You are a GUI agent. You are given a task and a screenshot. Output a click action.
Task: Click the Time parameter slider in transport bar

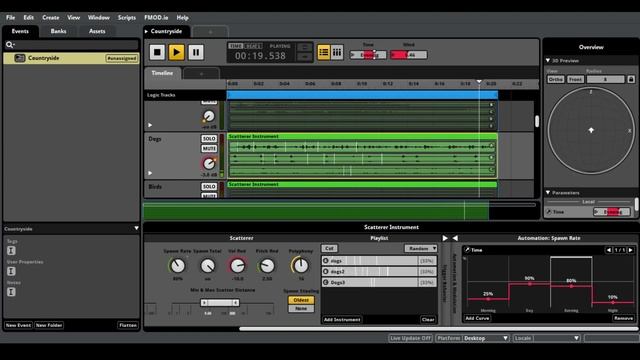[368, 55]
